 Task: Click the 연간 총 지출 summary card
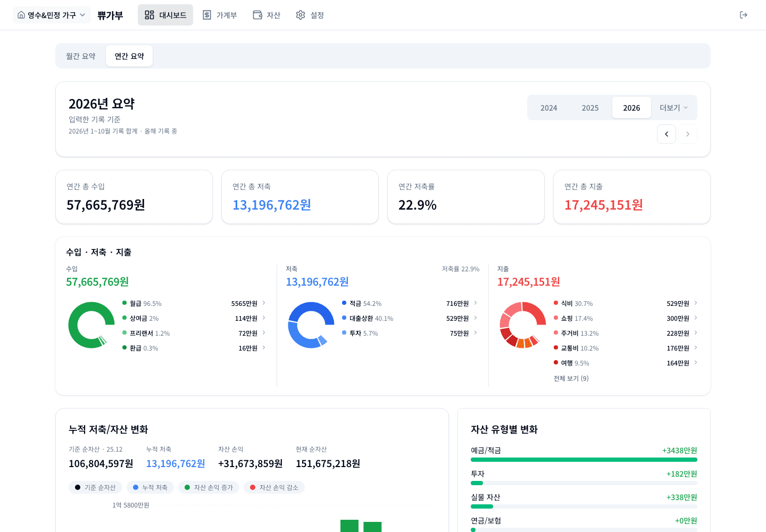[x=632, y=197]
